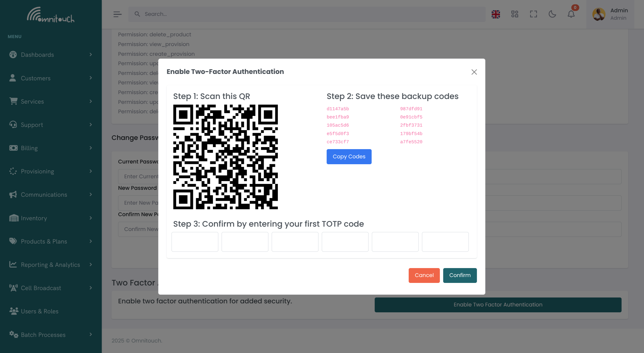The image size is (644, 353).
Task: Open the Dashboards sidebar icon
Action: coord(13,54)
